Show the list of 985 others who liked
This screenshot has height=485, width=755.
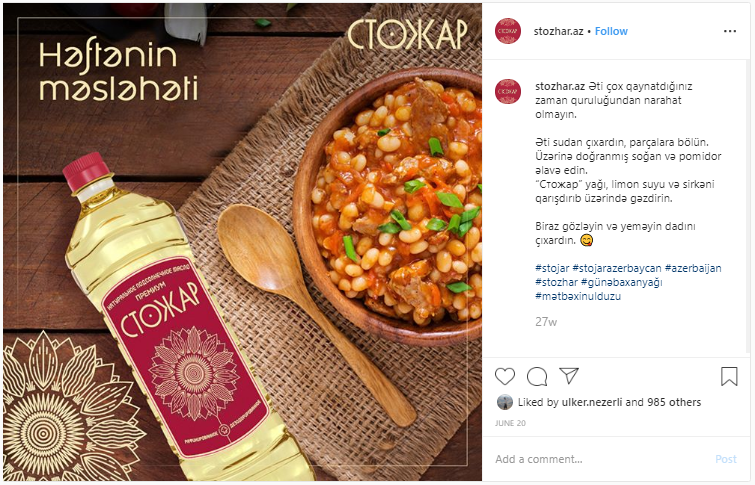click(x=674, y=402)
